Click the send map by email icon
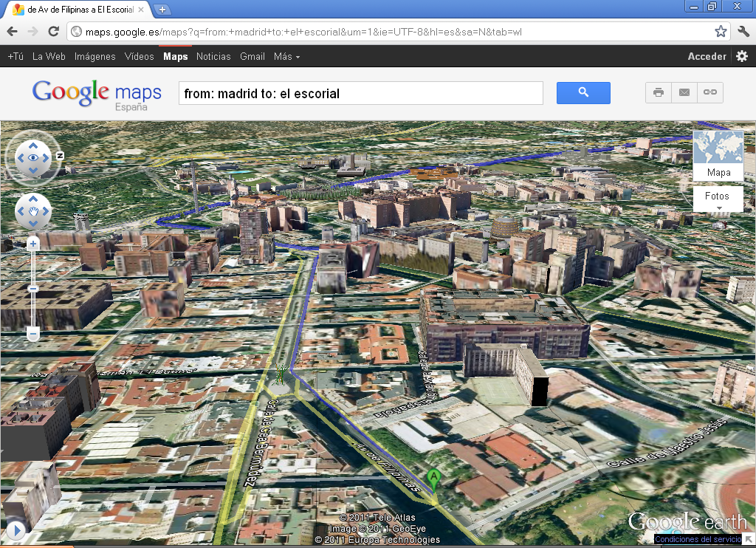The width and height of the screenshot is (756, 548). tap(684, 92)
